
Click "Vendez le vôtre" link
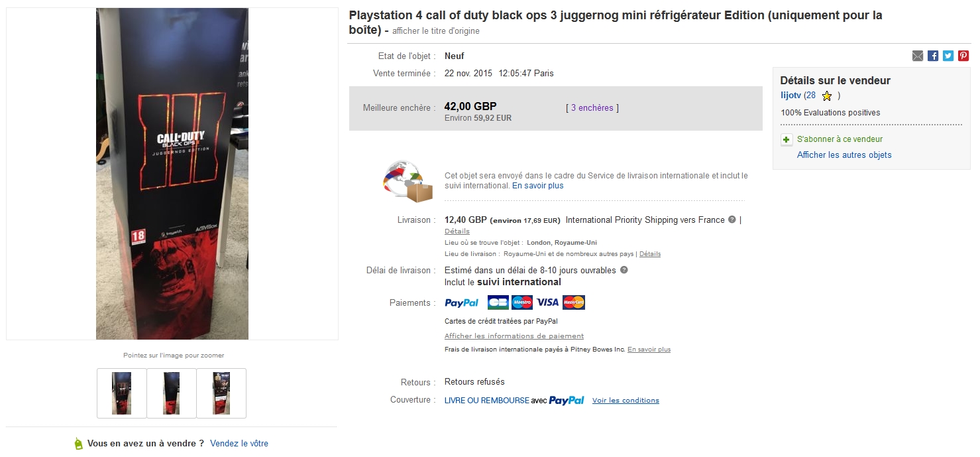[239, 443]
